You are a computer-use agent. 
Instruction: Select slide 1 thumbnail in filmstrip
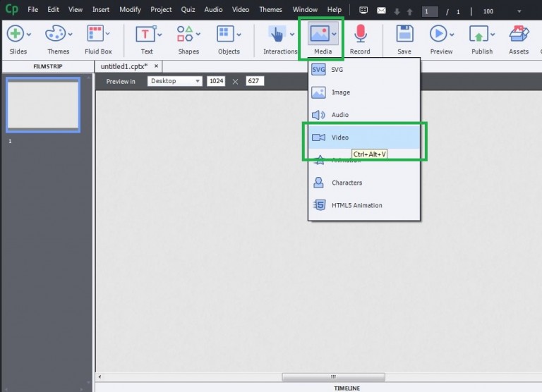[x=43, y=105]
